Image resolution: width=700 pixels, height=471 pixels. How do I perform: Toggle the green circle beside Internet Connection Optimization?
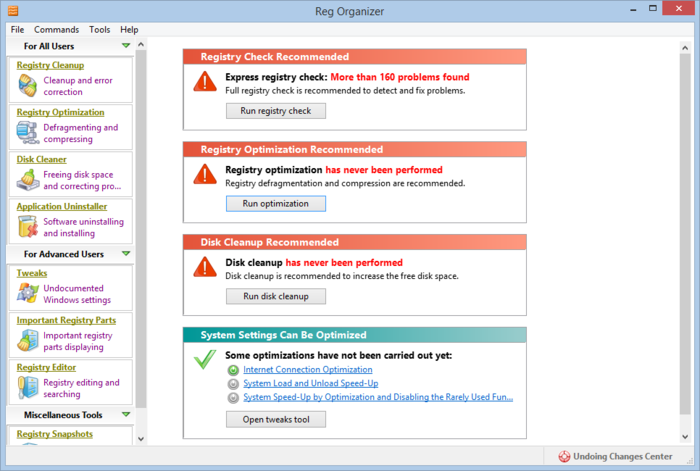[233, 370]
